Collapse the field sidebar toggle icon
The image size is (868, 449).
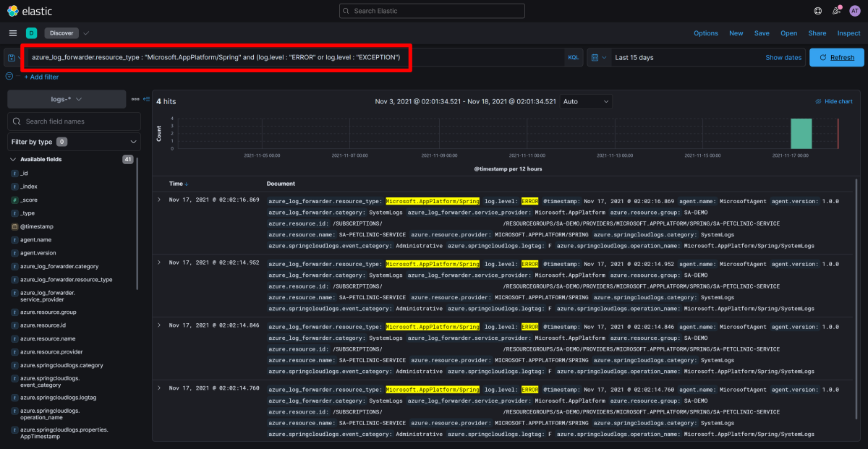point(146,99)
